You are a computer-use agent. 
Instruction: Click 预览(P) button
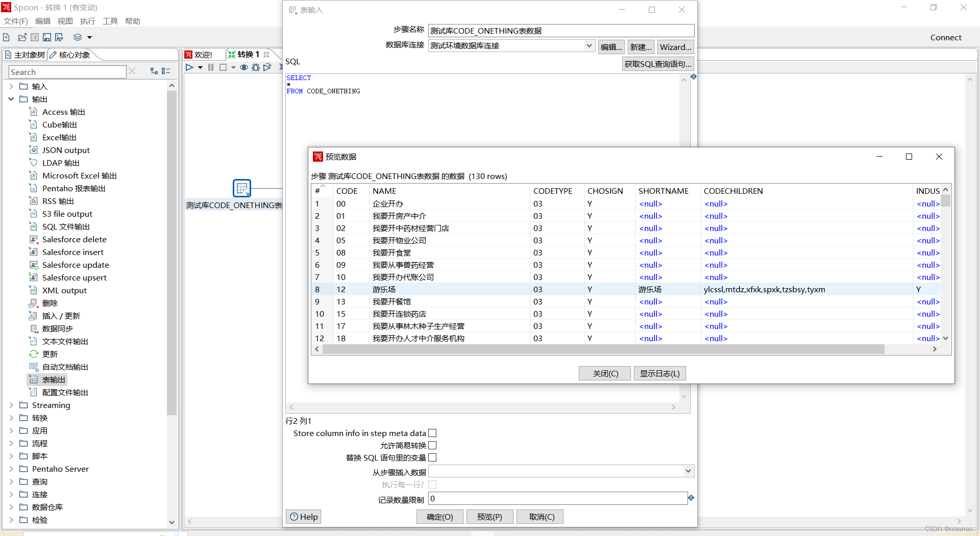(489, 517)
